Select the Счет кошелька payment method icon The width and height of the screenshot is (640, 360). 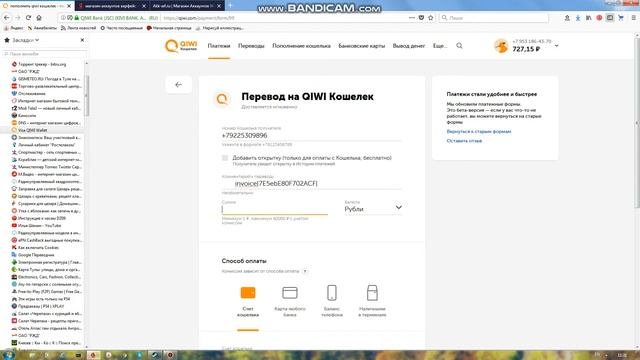248,293
